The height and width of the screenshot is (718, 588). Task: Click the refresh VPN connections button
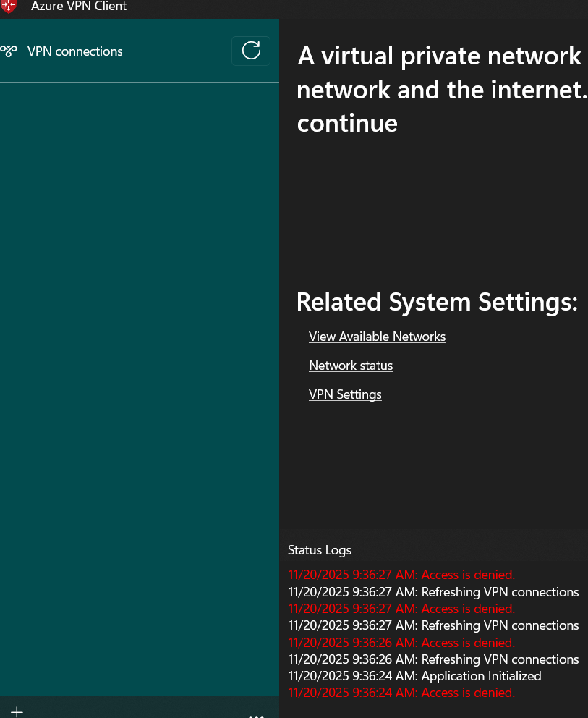pyautogui.click(x=251, y=51)
